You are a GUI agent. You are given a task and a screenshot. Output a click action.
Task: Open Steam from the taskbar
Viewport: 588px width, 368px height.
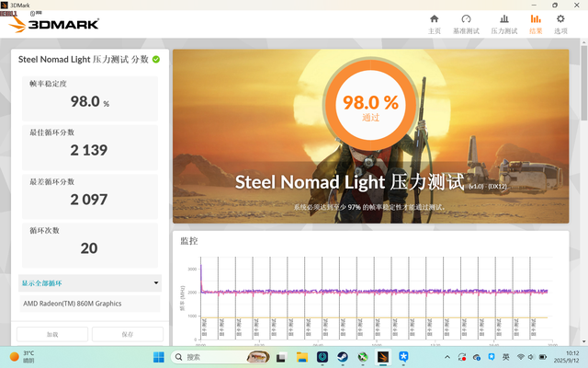[x=343, y=357]
